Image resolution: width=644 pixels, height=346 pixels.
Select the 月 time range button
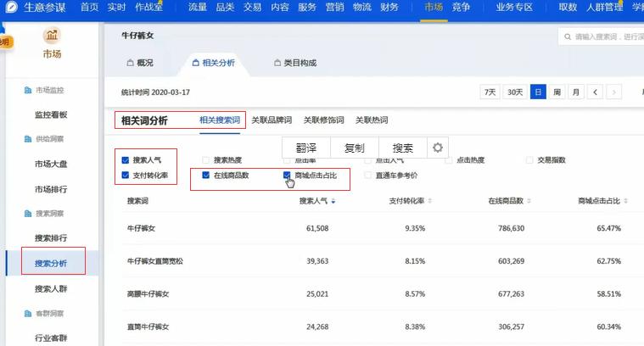[x=576, y=92]
